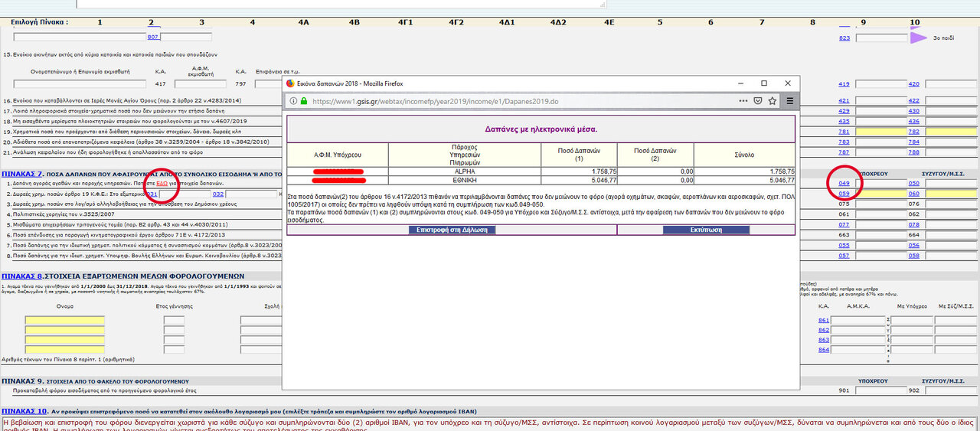
Task: Click code 807 link
Action: (x=152, y=37)
